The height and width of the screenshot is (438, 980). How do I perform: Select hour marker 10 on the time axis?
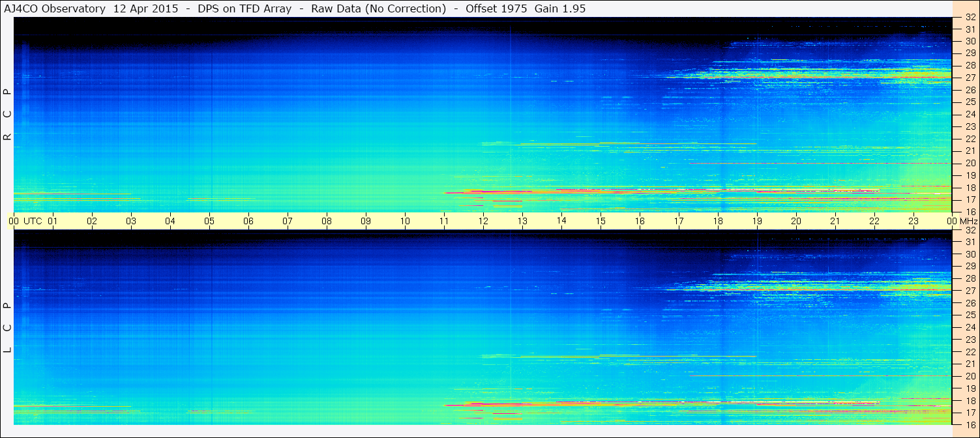tap(405, 221)
